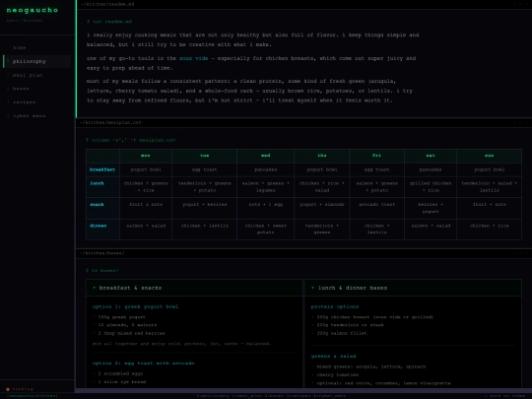
Task: Maximize the readme.md pane
Action: [x=520, y=4]
